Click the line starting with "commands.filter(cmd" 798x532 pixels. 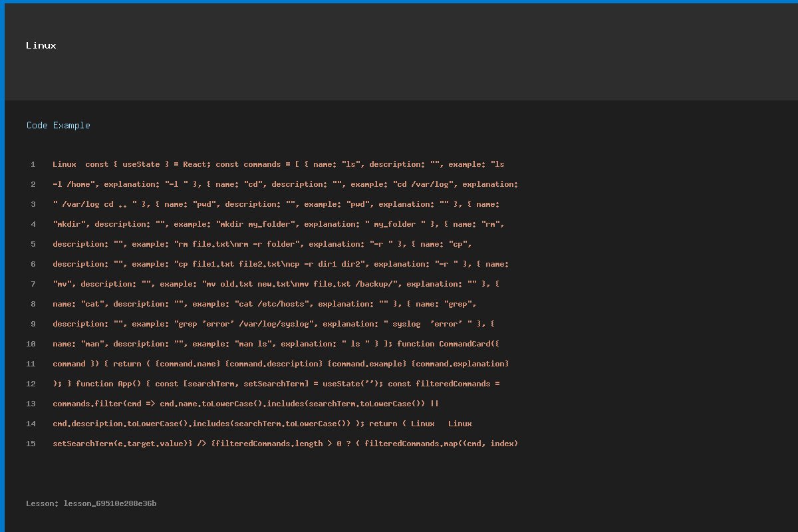(x=245, y=404)
